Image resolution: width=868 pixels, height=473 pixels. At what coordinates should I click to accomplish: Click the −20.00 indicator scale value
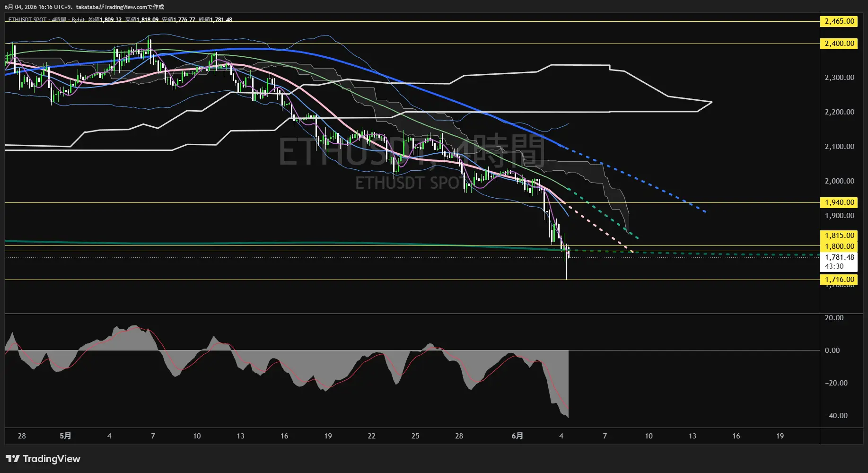pos(836,383)
